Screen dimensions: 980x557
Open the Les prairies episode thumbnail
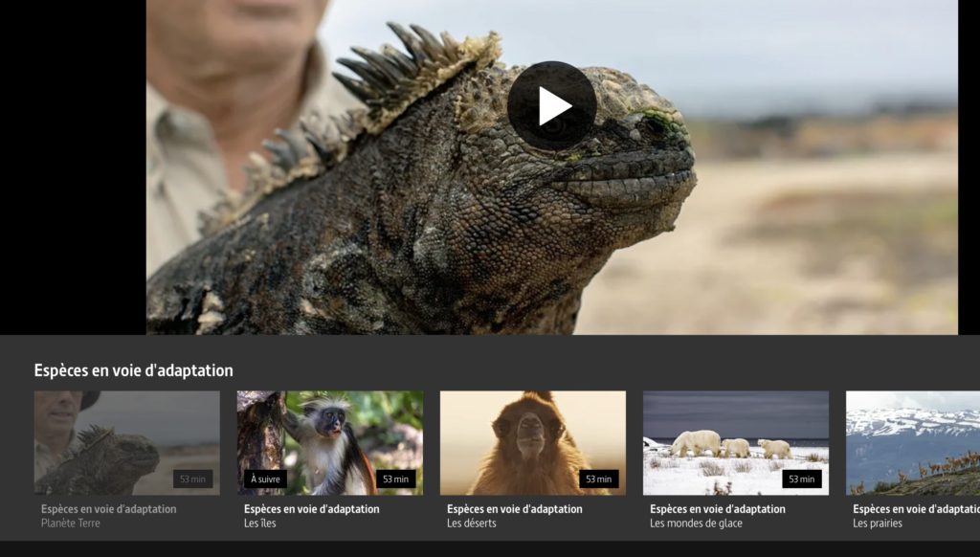tap(913, 443)
